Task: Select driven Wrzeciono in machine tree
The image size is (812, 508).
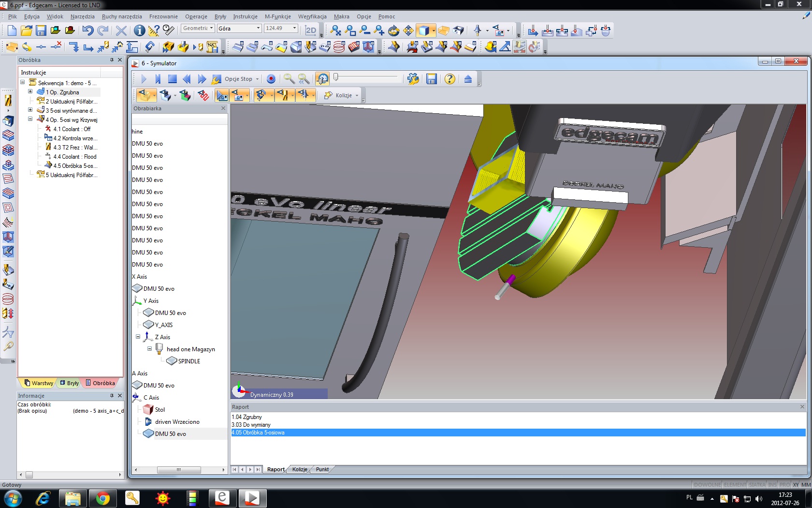Action: [x=177, y=422]
